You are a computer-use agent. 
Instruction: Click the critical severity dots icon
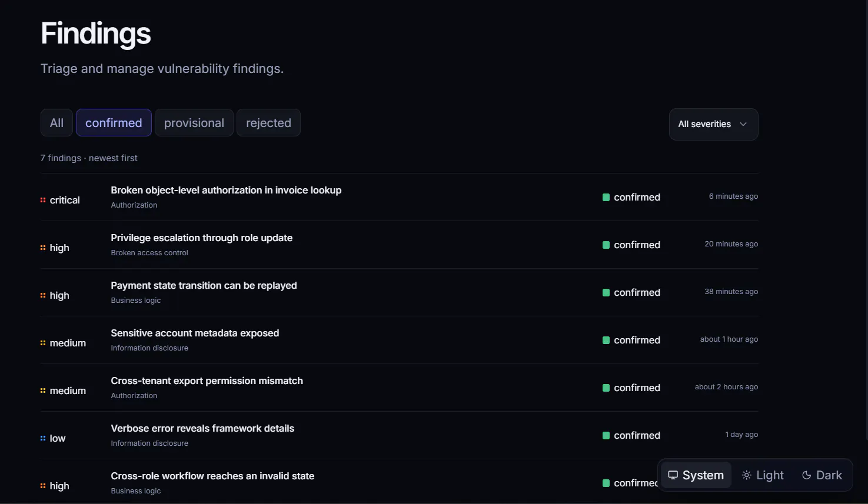[43, 200]
